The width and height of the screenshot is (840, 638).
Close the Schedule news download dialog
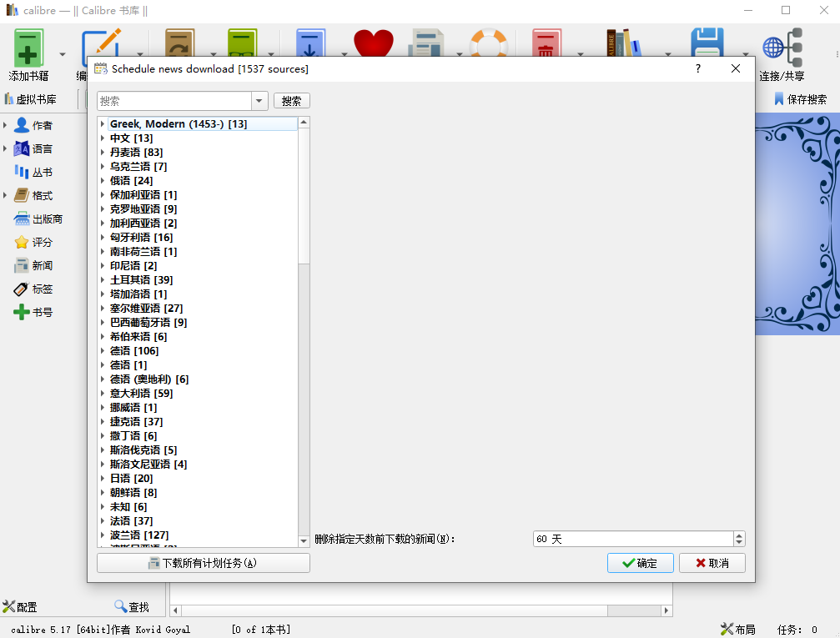(x=736, y=68)
